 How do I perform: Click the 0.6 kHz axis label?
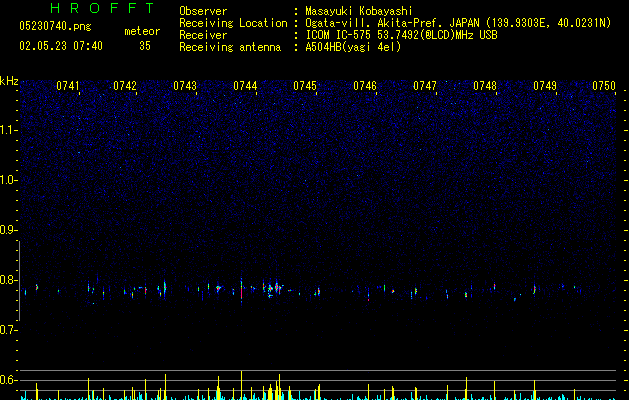tap(9, 380)
